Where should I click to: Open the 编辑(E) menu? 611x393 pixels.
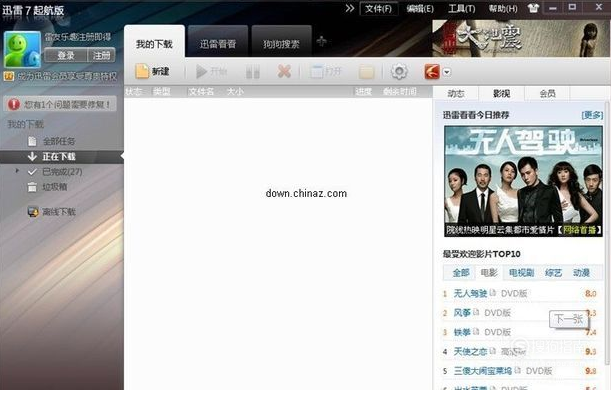pyautogui.click(x=420, y=9)
